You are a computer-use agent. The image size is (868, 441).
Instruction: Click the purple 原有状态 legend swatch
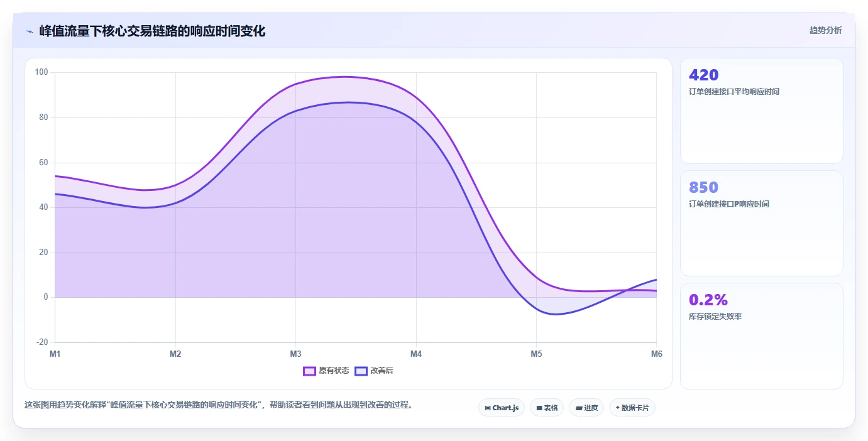point(309,371)
